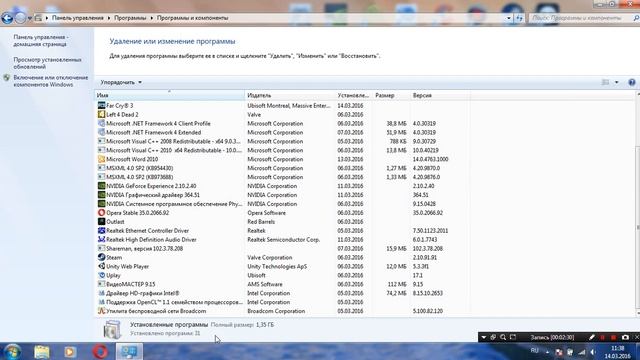This screenshot has height=360, width=640.
Task: Sort by the Имя column header
Action: [169, 95]
